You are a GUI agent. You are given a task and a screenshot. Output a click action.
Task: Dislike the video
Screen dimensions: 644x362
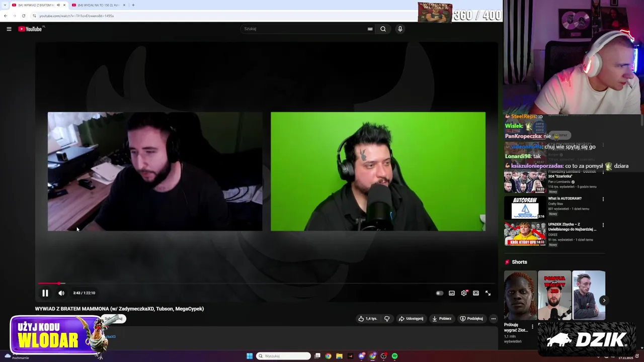pos(387,318)
